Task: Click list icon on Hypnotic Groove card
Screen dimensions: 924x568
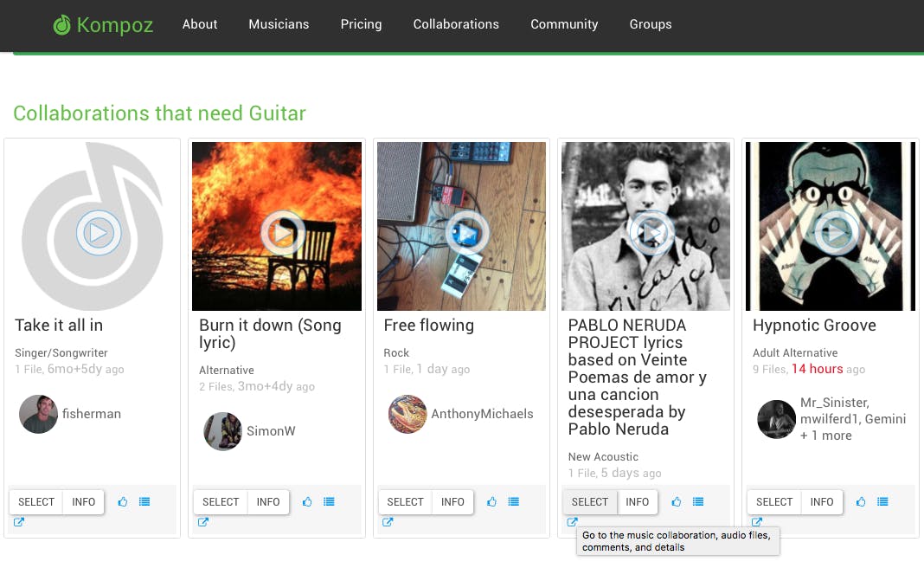Action: 882,502
